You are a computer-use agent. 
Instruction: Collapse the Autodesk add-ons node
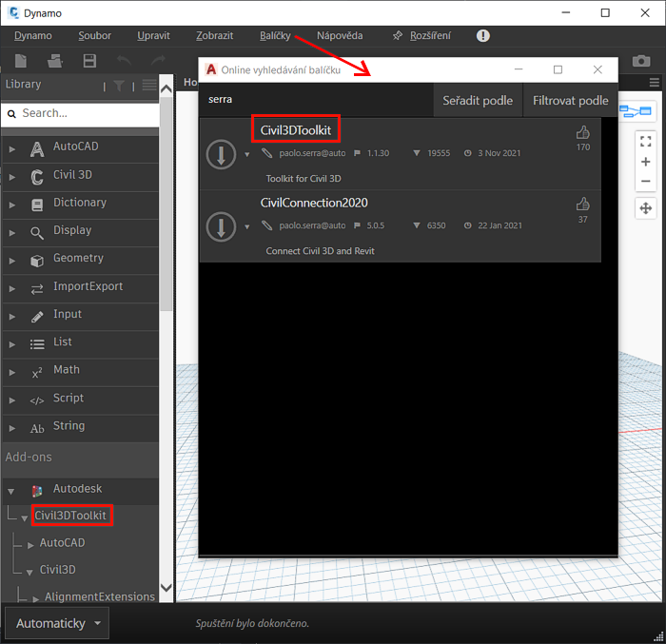(11, 492)
